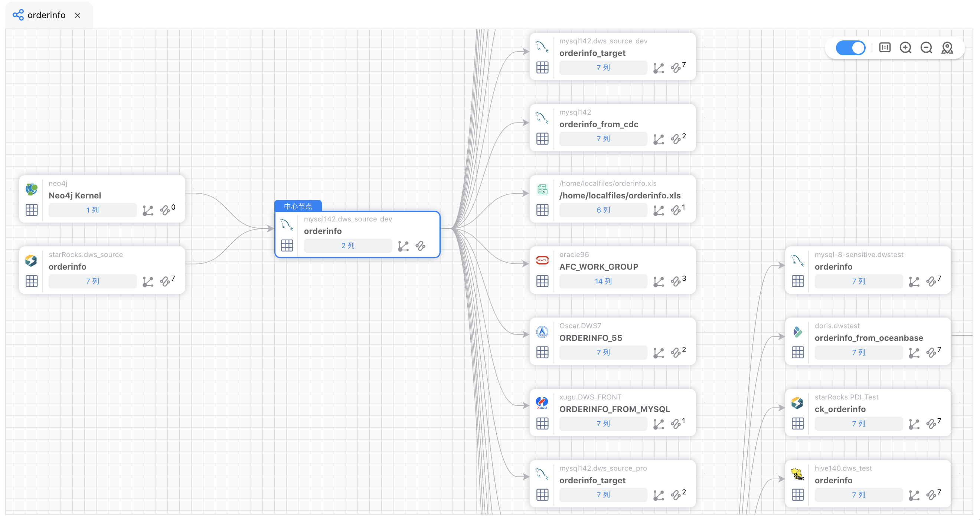The width and height of the screenshot is (980, 520).
Task: Click lineage branch icon on orderinfo_from_cdc node
Action: pos(658,139)
